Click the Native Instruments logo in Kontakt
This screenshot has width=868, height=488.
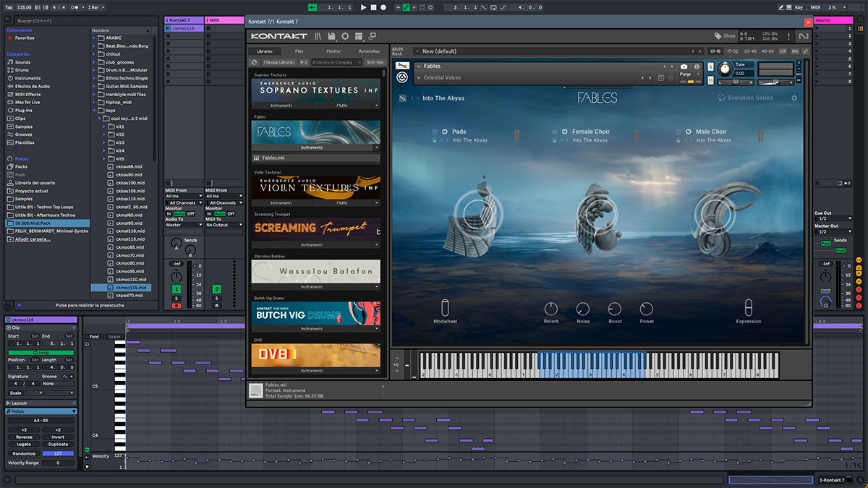click(x=804, y=36)
